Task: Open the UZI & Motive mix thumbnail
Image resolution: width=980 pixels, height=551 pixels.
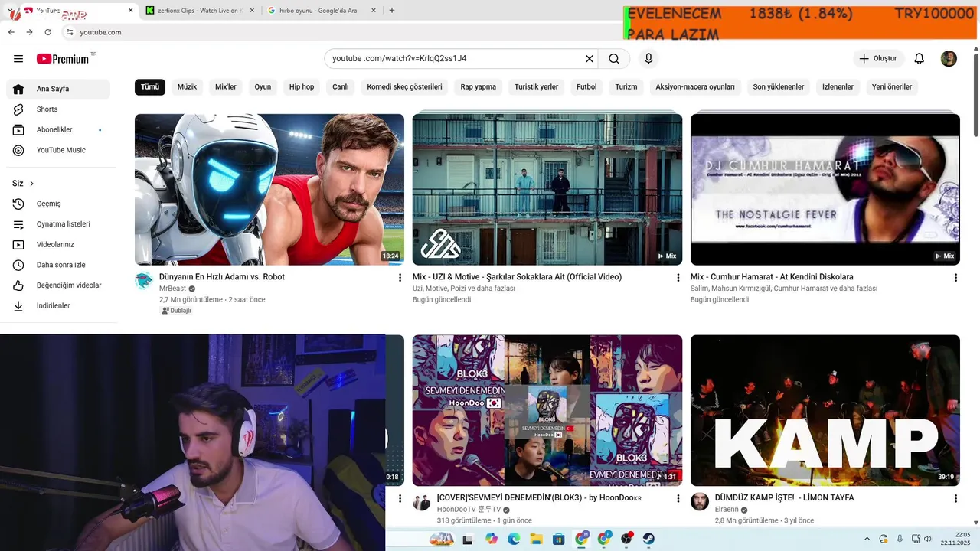Action: [x=547, y=189]
